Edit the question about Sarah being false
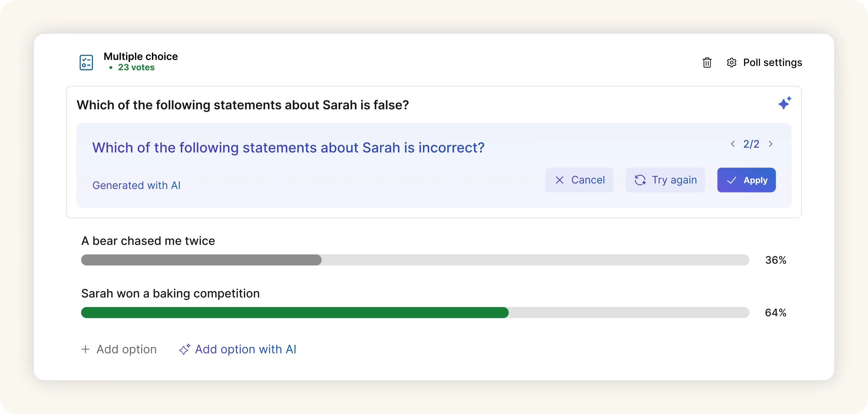868x414 pixels. [x=242, y=105]
